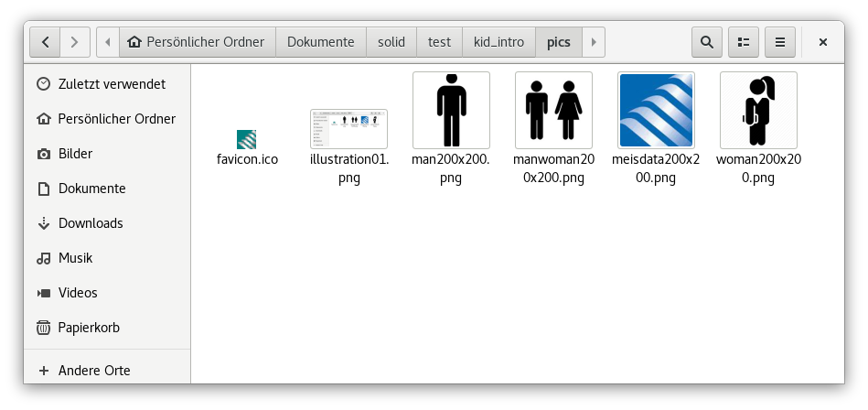Click the Downloads arrow icon

(43, 223)
